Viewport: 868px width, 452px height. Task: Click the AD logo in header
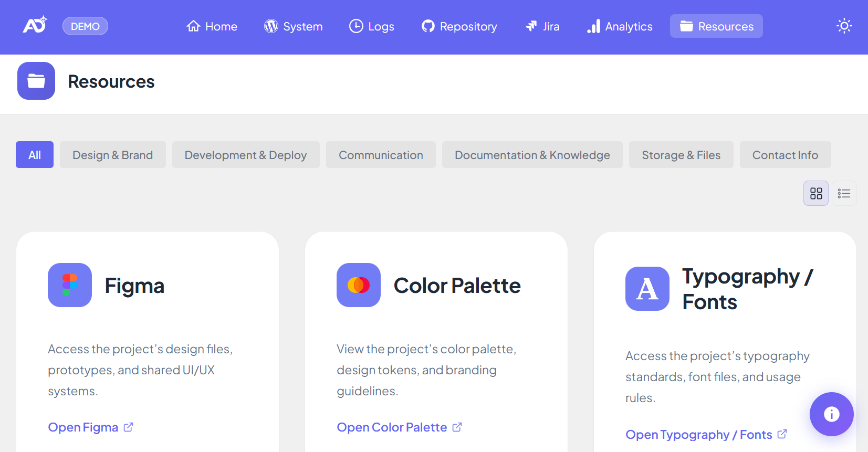[x=35, y=25]
